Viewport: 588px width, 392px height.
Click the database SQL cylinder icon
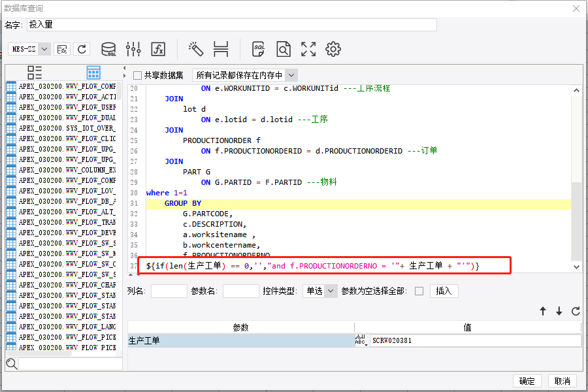pos(108,49)
